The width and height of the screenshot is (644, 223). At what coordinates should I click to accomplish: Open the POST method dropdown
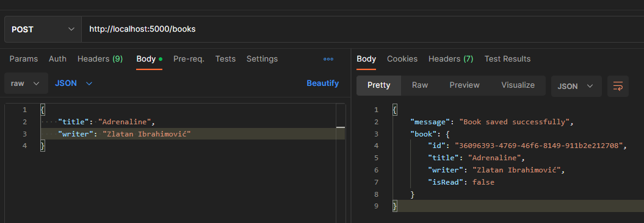(43, 29)
